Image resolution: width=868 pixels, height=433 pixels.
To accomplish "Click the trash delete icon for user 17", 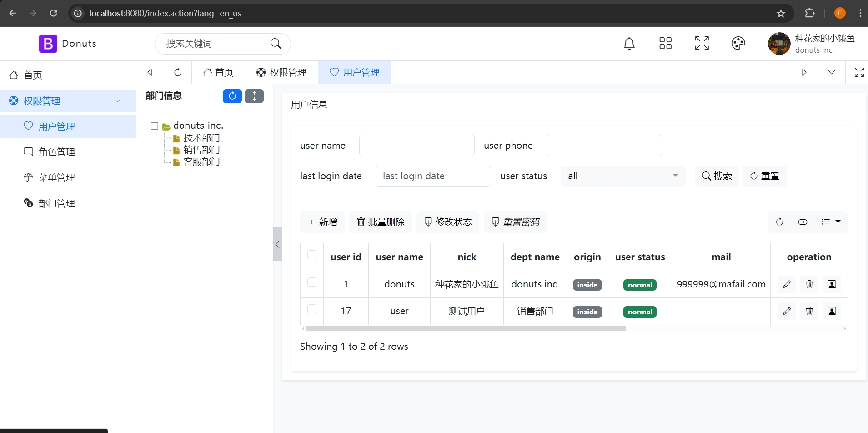I will click(x=809, y=311).
